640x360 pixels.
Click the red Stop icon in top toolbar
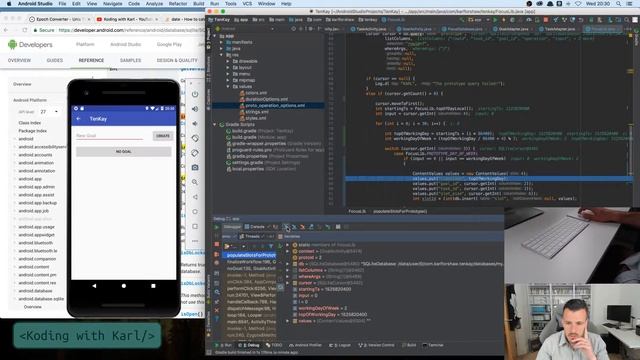point(546,20)
